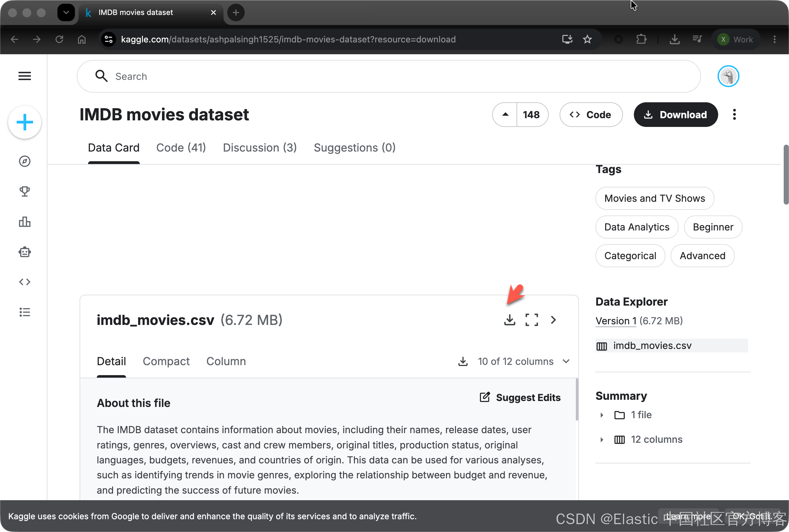Open the compass Home icon in sidebar

24,161
